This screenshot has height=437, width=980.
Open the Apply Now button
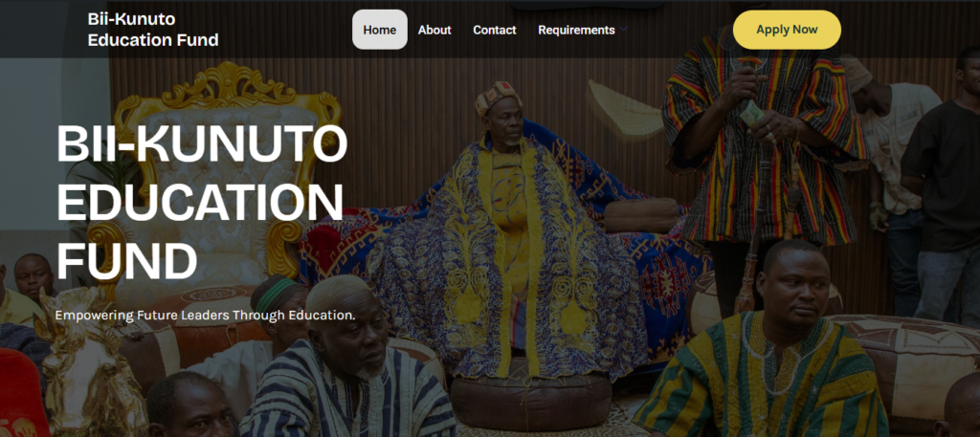787,30
